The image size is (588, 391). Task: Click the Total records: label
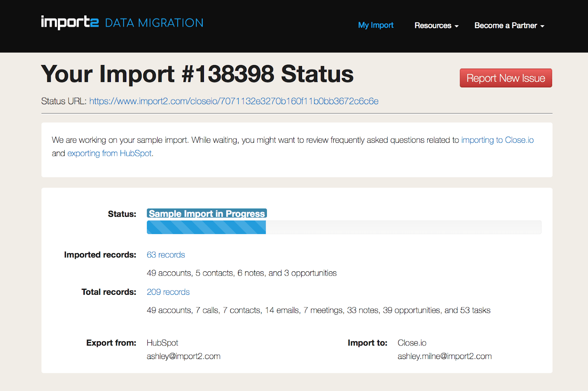tap(109, 292)
